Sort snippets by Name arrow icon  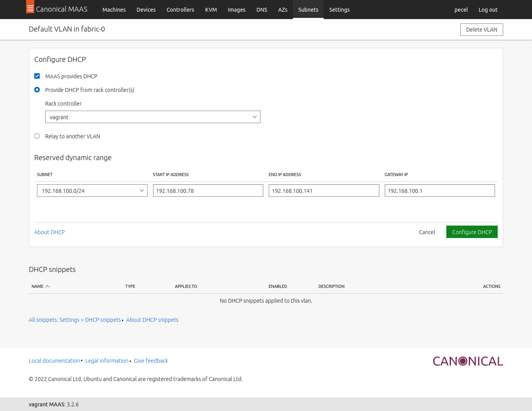pyautogui.click(x=48, y=286)
